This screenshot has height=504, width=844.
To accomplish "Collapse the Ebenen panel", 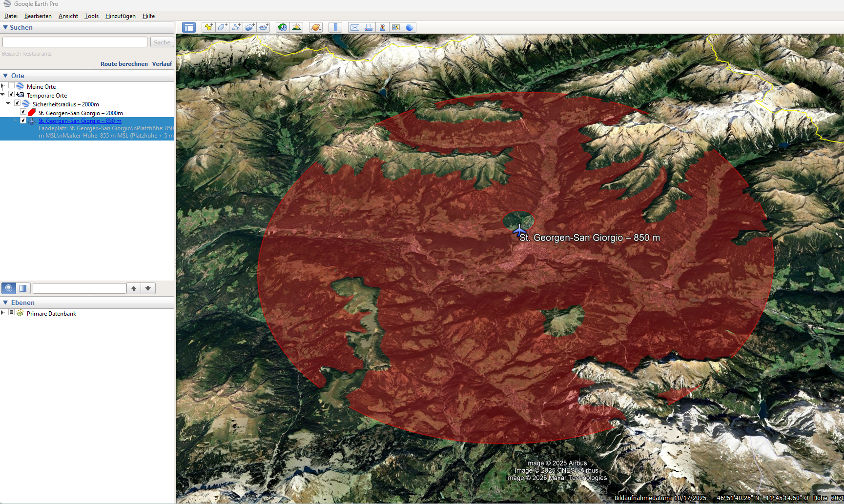I will pos(5,302).
